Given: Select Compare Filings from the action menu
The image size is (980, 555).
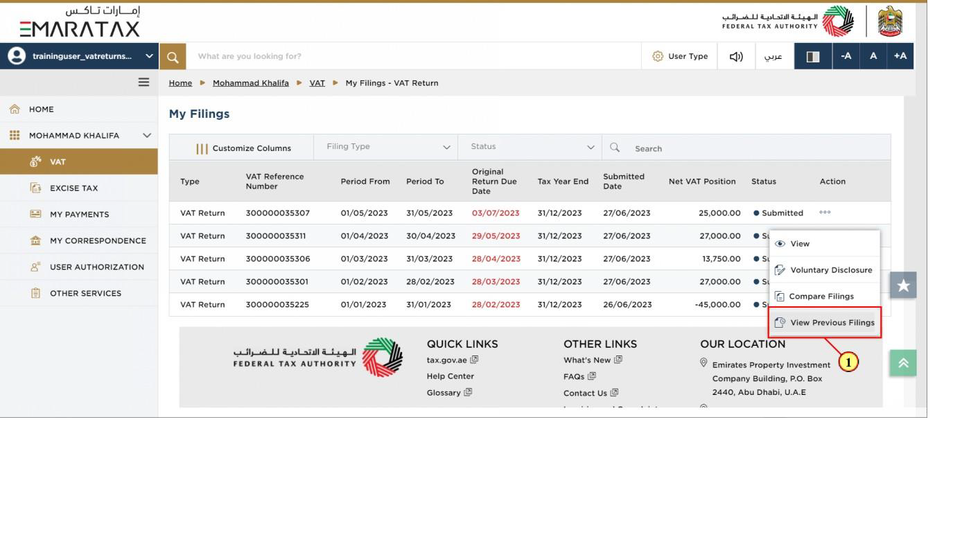Looking at the screenshot, I should [824, 297].
